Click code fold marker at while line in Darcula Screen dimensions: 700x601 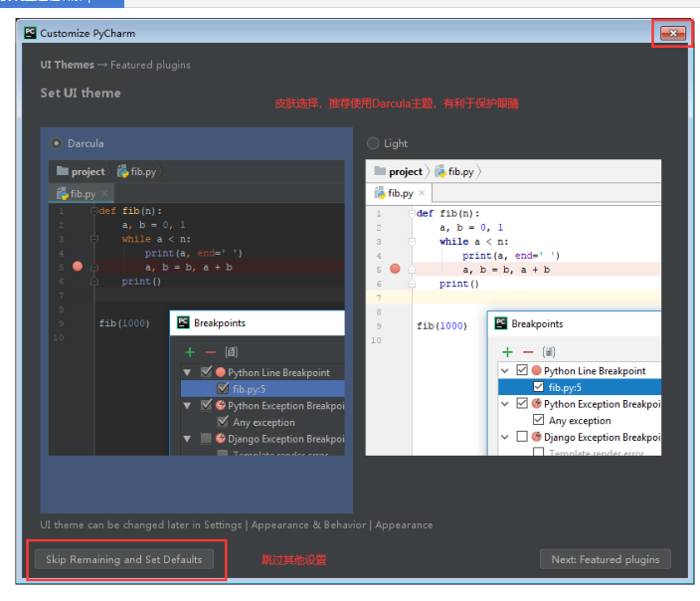point(94,239)
